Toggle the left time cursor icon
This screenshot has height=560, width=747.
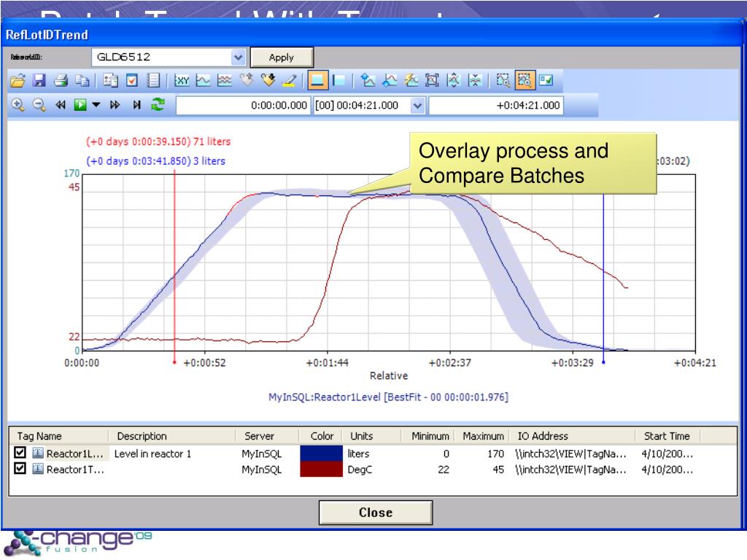click(338, 80)
